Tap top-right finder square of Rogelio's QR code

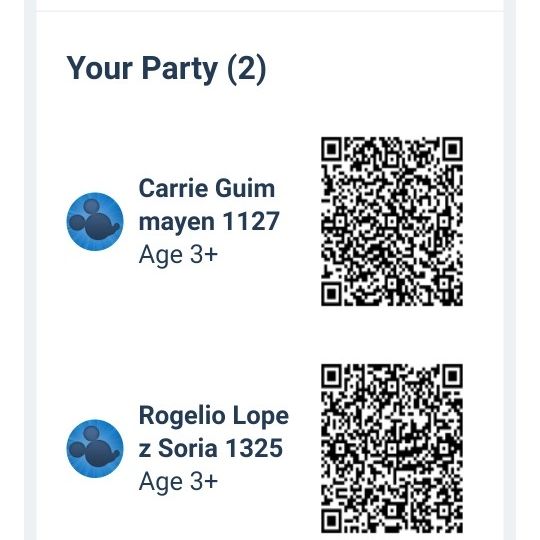click(x=453, y=376)
